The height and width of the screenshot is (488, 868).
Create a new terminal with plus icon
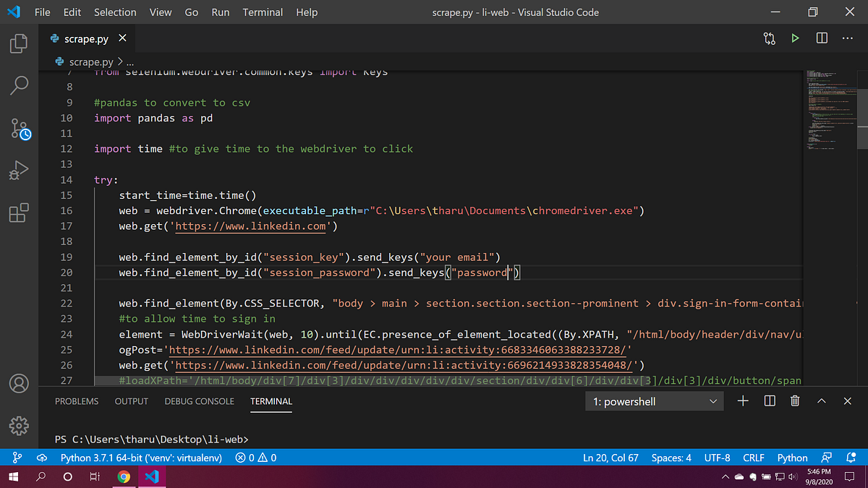(x=743, y=401)
